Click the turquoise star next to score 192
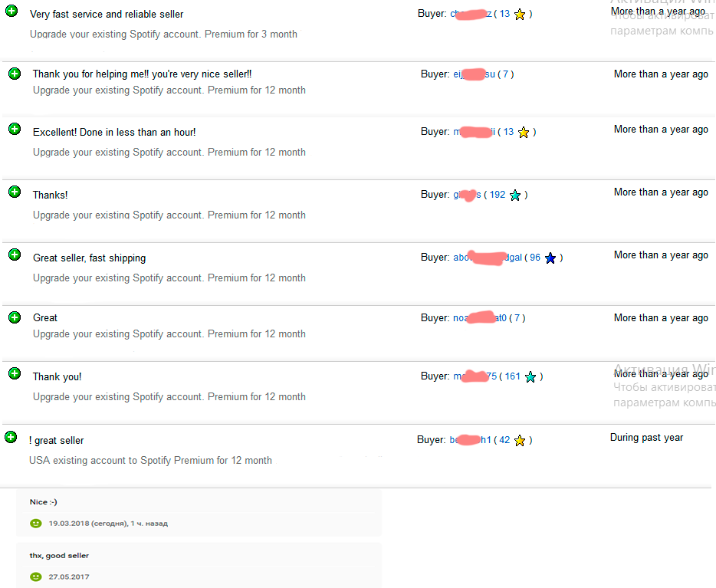 [x=515, y=195]
